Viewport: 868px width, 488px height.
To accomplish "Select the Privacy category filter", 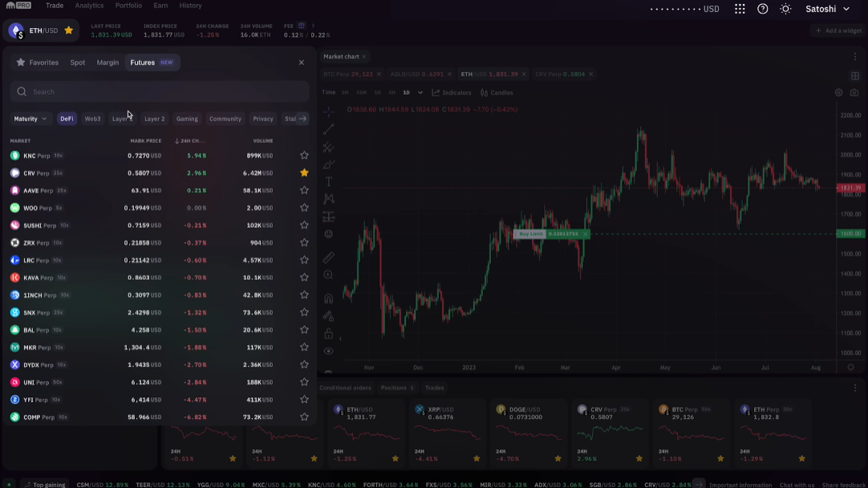I will click(263, 119).
